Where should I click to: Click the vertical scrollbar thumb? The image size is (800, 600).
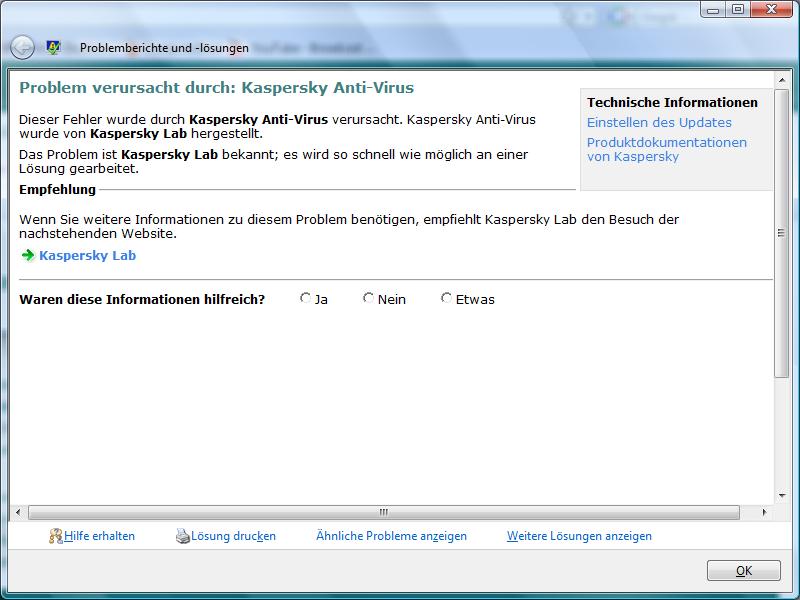tap(782, 233)
